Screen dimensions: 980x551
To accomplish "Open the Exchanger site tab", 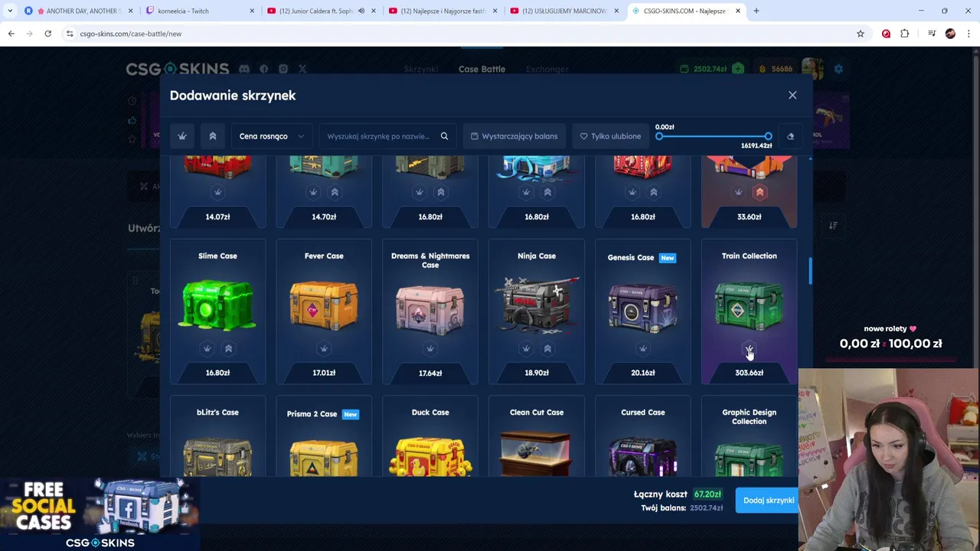I will pos(547,69).
